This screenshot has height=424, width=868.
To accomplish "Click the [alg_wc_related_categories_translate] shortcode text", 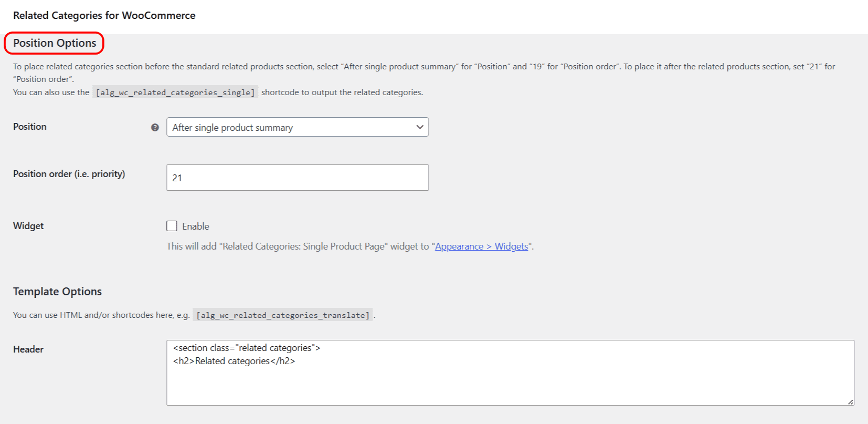I will pos(283,315).
